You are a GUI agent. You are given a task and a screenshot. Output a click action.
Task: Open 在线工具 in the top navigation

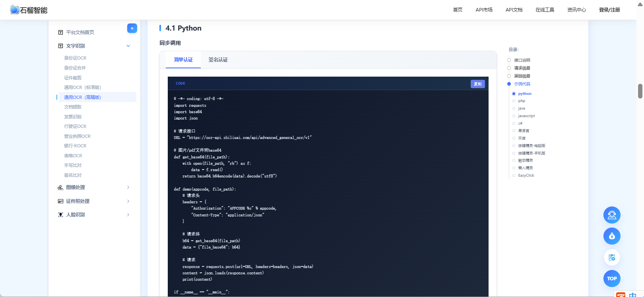(545, 10)
